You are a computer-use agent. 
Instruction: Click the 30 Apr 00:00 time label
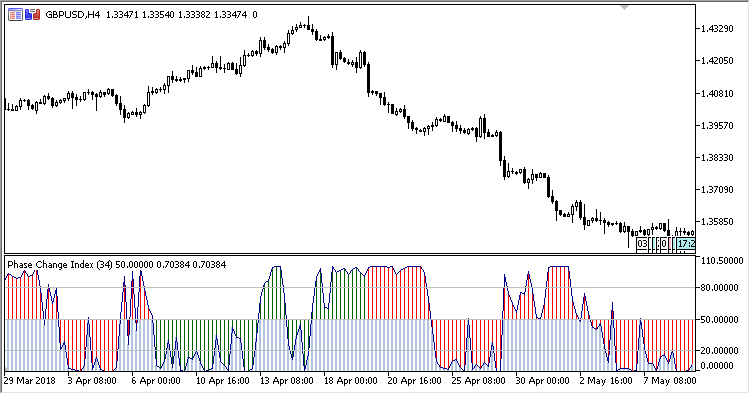[542, 381]
